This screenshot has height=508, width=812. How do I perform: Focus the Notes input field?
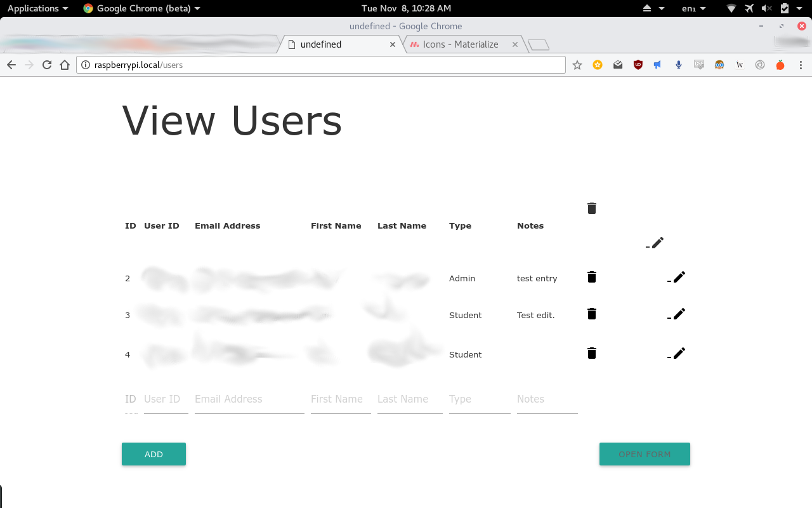click(547, 399)
